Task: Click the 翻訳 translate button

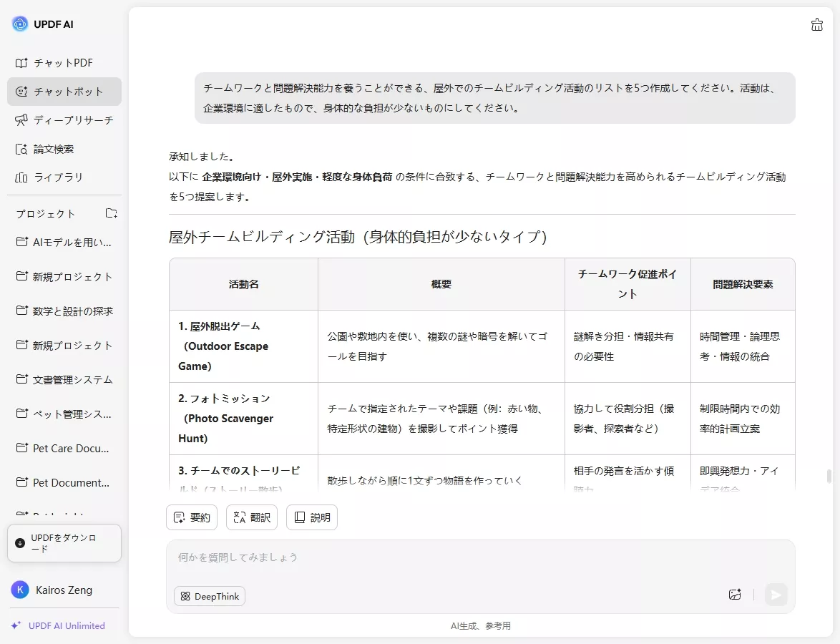Action: [x=251, y=517]
